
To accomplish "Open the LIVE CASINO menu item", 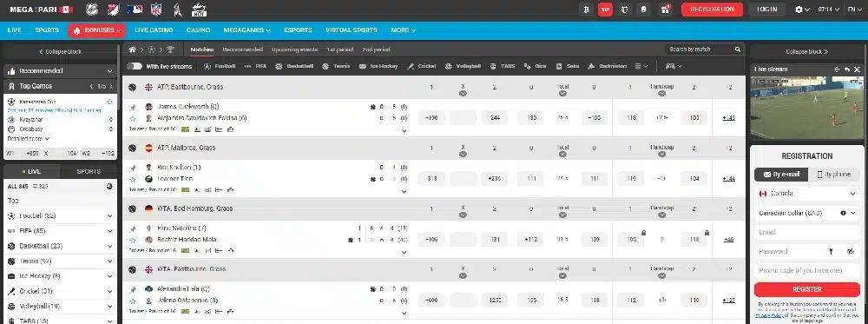I will coord(154,30).
